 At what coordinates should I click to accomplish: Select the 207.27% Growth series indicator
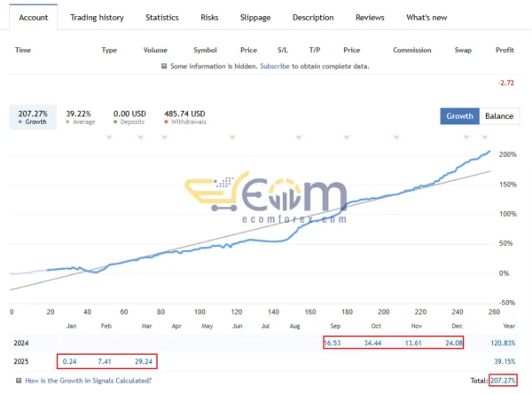[x=31, y=117]
